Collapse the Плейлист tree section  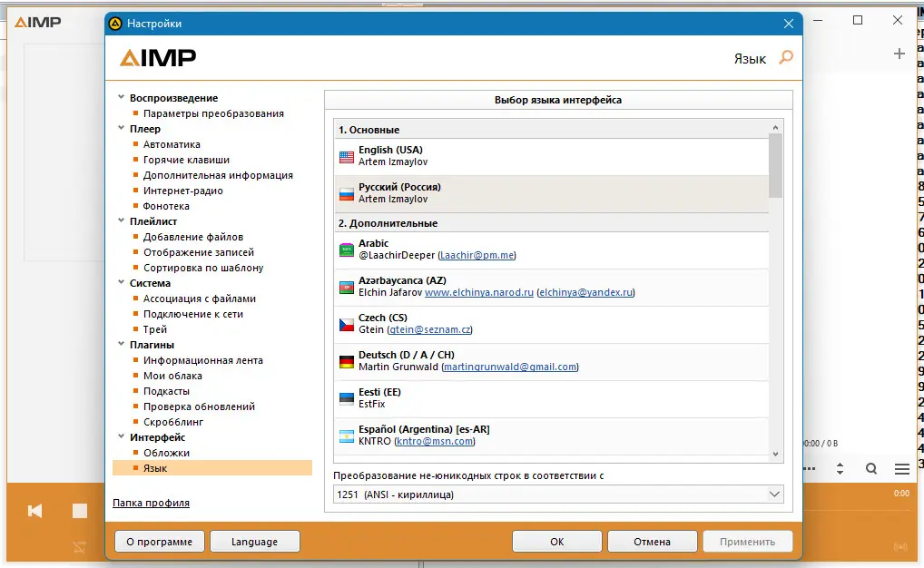click(121, 220)
